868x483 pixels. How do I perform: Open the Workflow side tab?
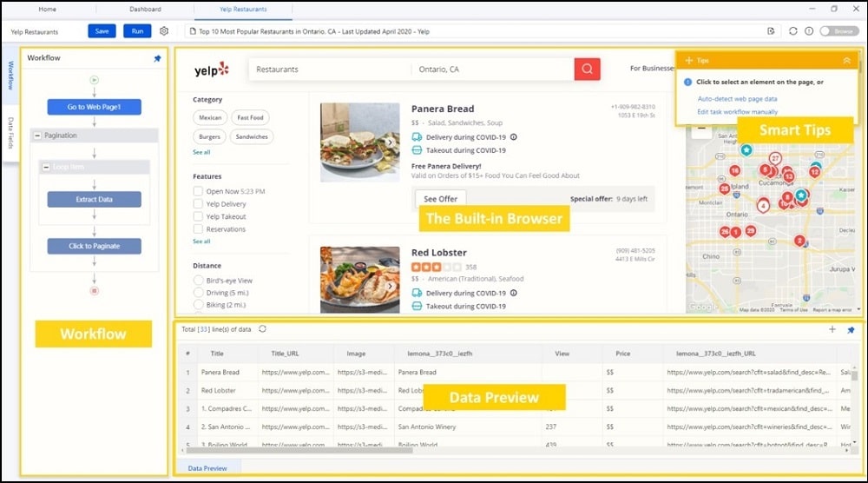[10, 76]
